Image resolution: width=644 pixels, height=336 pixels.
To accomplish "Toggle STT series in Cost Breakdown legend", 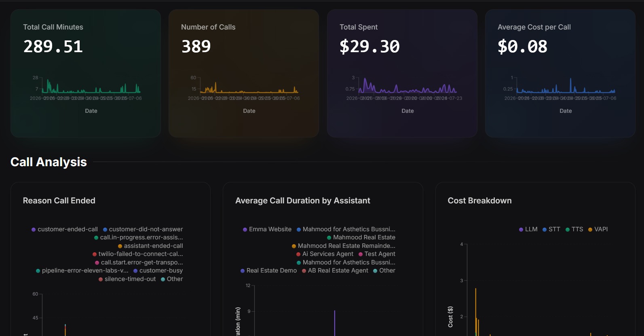I will 551,229.
